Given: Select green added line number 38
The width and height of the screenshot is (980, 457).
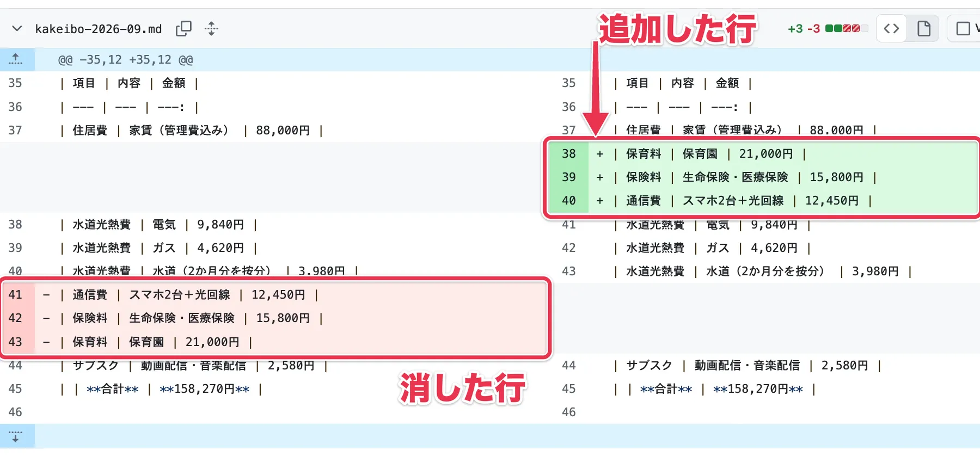Looking at the screenshot, I should pos(568,154).
